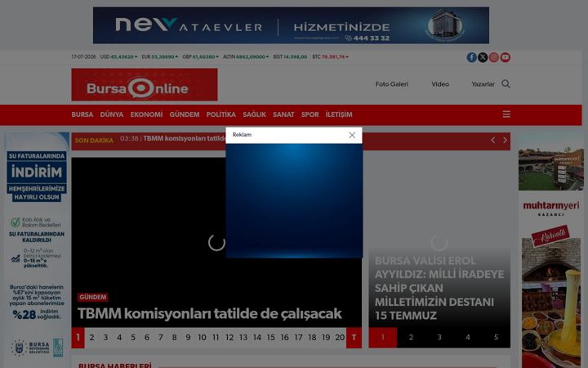Click the USD exchange rate value

(x=123, y=57)
